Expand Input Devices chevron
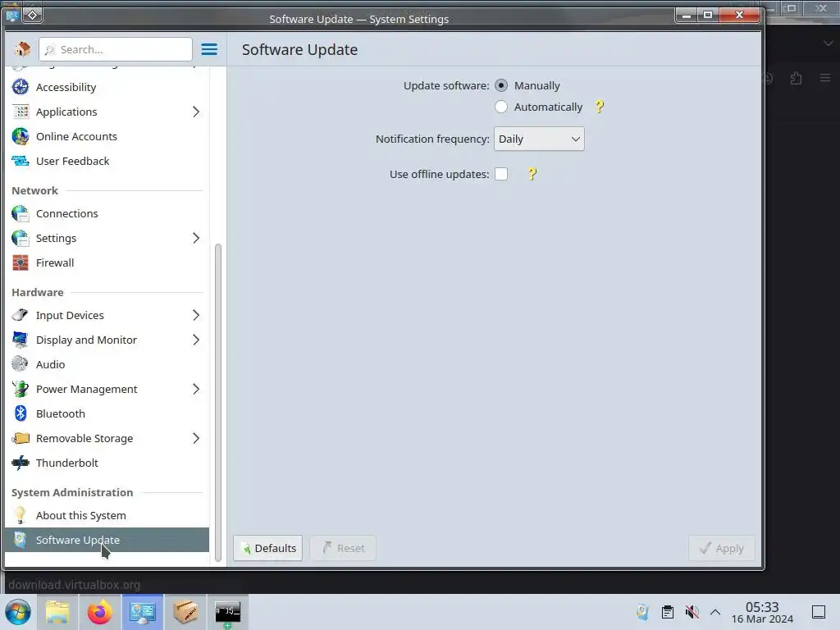Image resolution: width=840 pixels, height=630 pixels. 196,316
